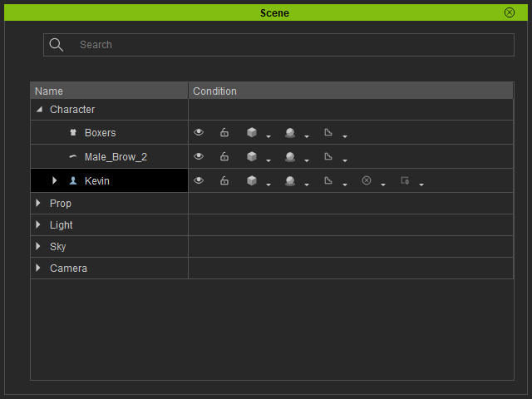Expand the Light category
Image resolution: width=532 pixels, height=399 pixels.
click(38, 224)
